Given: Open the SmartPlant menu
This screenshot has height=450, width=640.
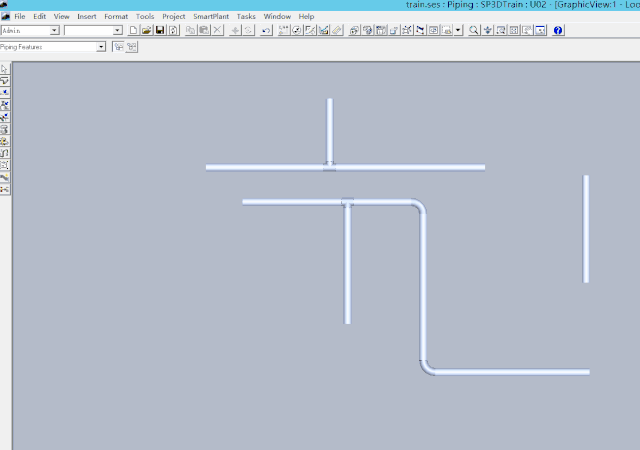Looking at the screenshot, I should click(x=211, y=16).
